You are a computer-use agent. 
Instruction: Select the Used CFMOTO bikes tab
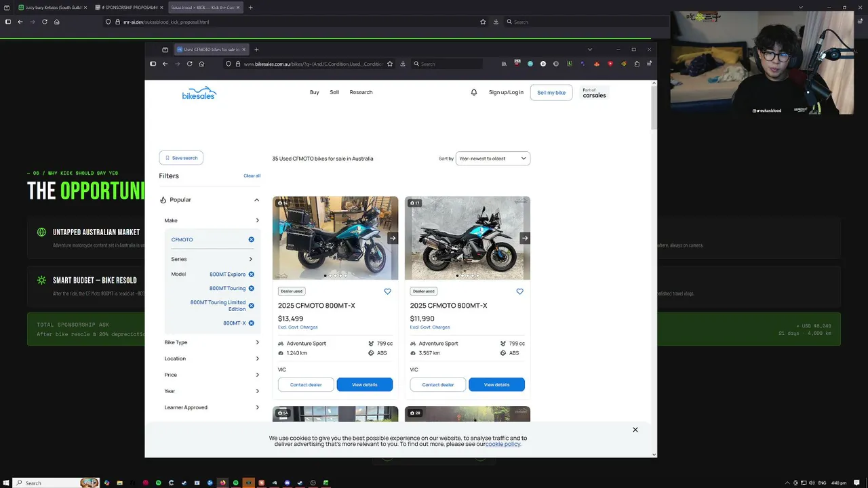210,49
